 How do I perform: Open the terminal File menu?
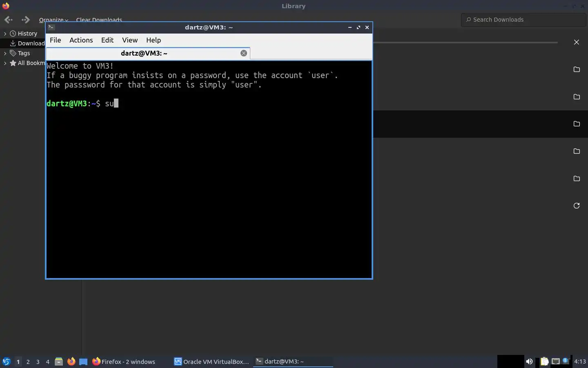tap(55, 40)
